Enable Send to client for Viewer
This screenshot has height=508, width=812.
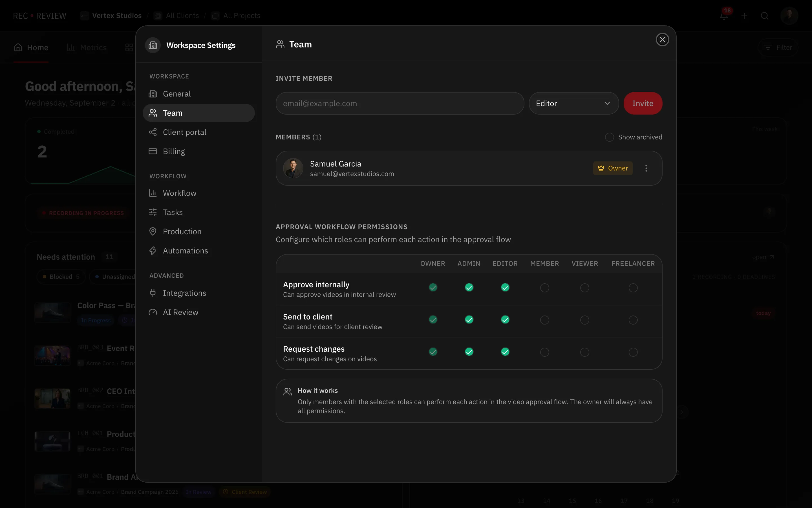click(x=584, y=320)
